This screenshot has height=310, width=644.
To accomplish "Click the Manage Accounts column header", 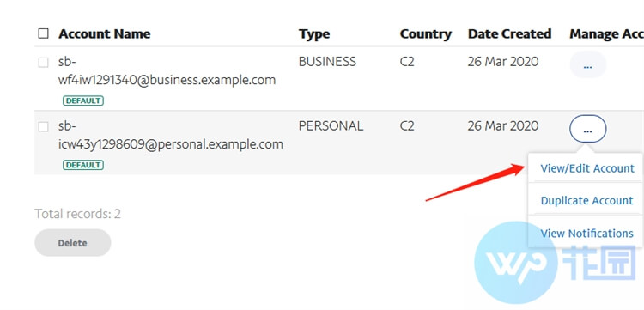I will coord(606,33).
